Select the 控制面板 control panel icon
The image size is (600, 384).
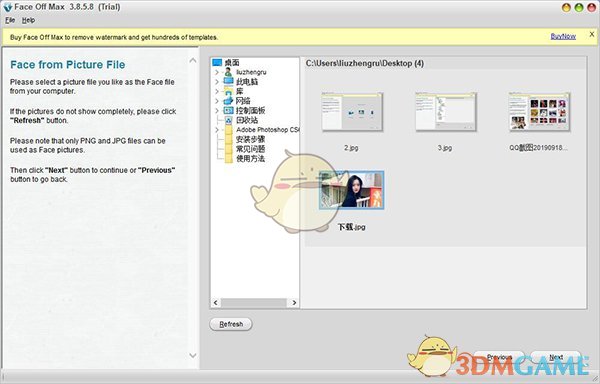(228, 110)
